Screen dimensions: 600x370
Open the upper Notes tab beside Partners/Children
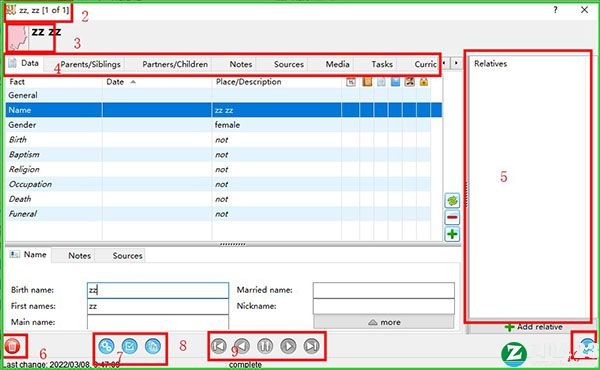(241, 64)
